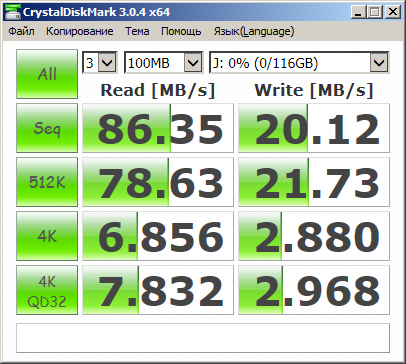Close the CrystalDiskMark window
Image resolution: width=406 pixels, height=364 pixels.
coord(393,12)
